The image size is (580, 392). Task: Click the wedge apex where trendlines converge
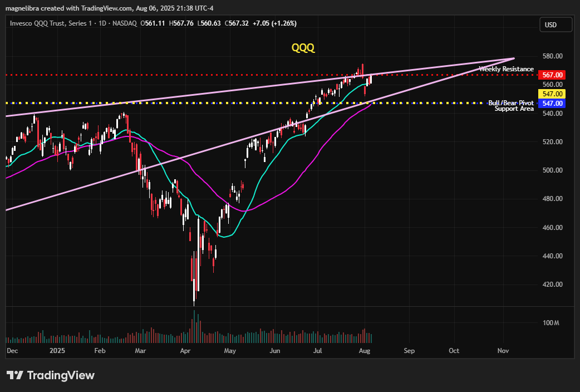click(x=514, y=58)
